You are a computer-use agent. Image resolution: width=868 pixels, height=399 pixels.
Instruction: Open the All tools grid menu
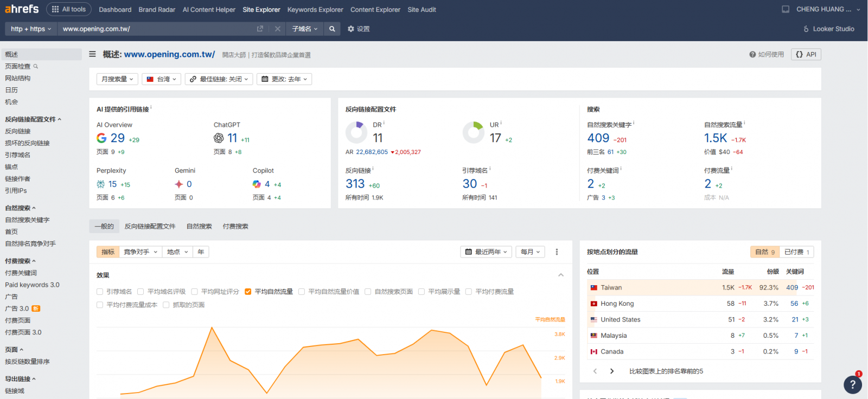[69, 9]
